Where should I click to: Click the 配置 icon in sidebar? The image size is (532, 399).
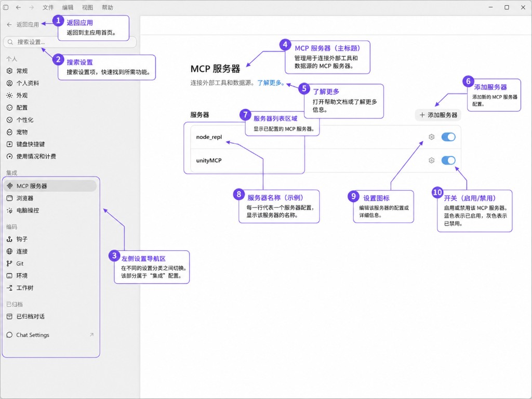pyautogui.click(x=9, y=108)
